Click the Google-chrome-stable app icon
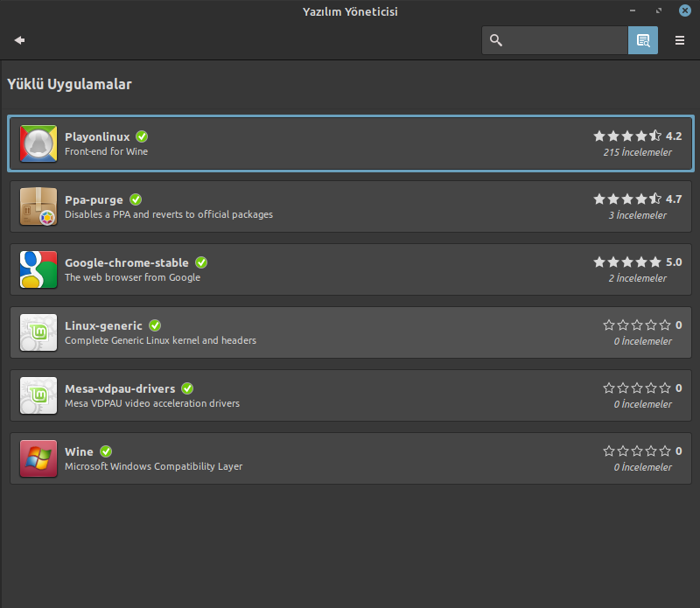Screen dimensions: 700x608 pos(38,269)
